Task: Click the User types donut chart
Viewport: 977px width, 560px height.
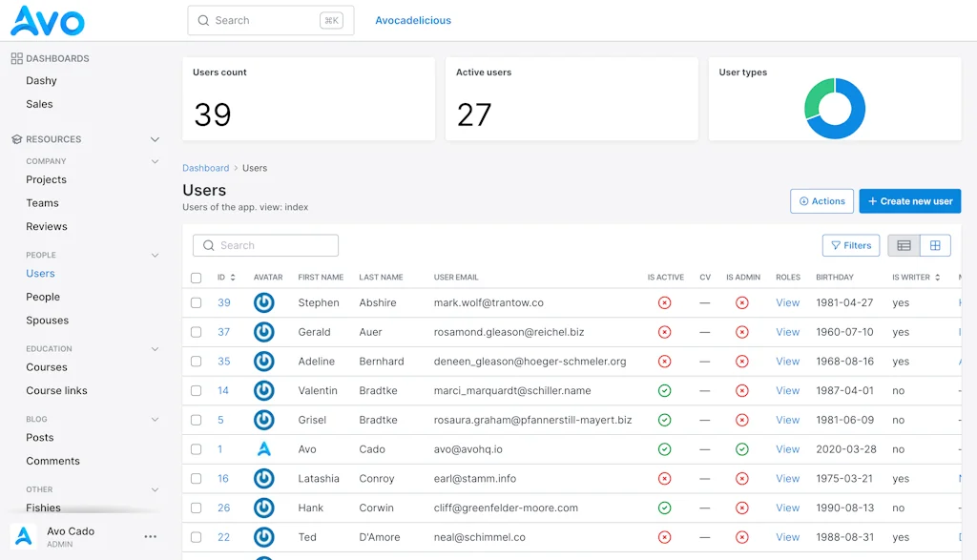Action: click(834, 108)
